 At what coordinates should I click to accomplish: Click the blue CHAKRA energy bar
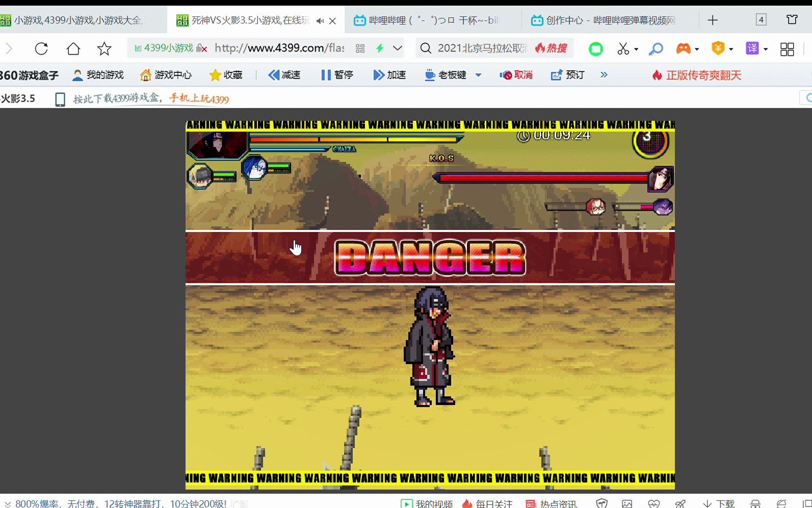click(x=290, y=149)
